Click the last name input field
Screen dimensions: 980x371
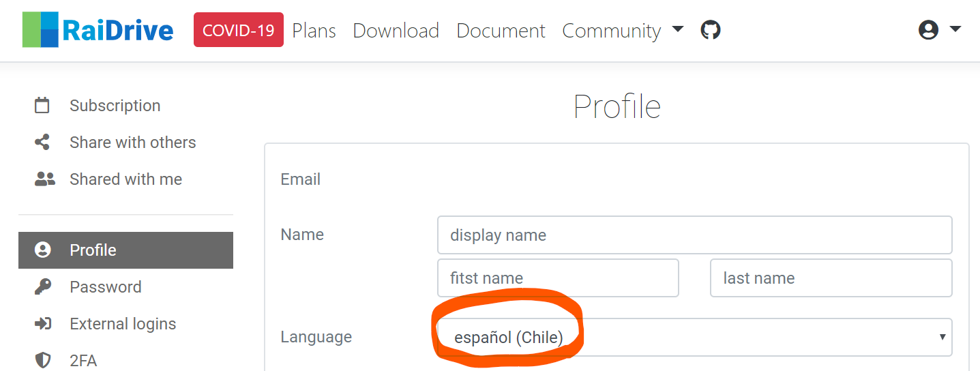(x=831, y=278)
